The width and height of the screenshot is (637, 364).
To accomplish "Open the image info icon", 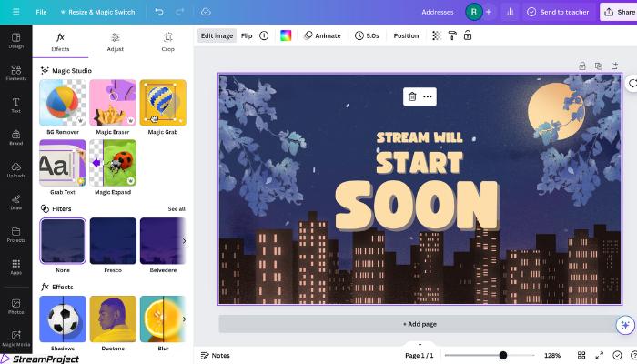I will (264, 35).
